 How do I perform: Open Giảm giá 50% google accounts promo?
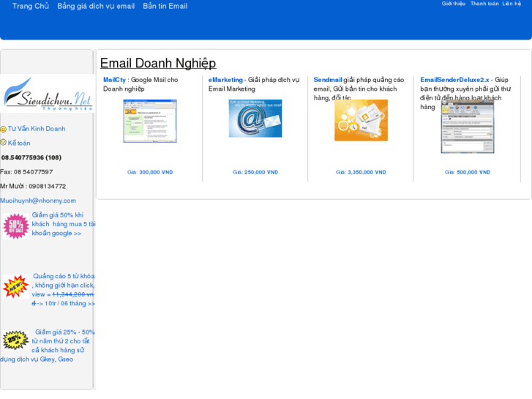click(64, 224)
